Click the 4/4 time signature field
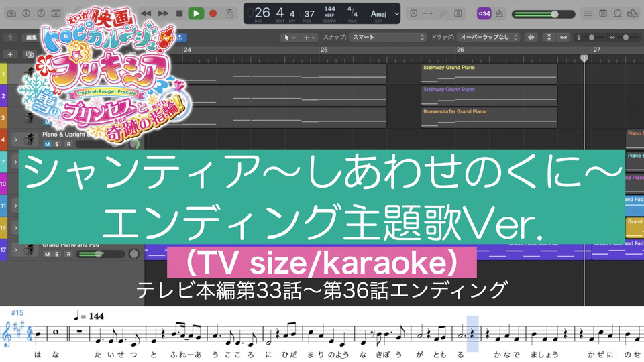This screenshot has width=644, height=362. tap(352, 13)
